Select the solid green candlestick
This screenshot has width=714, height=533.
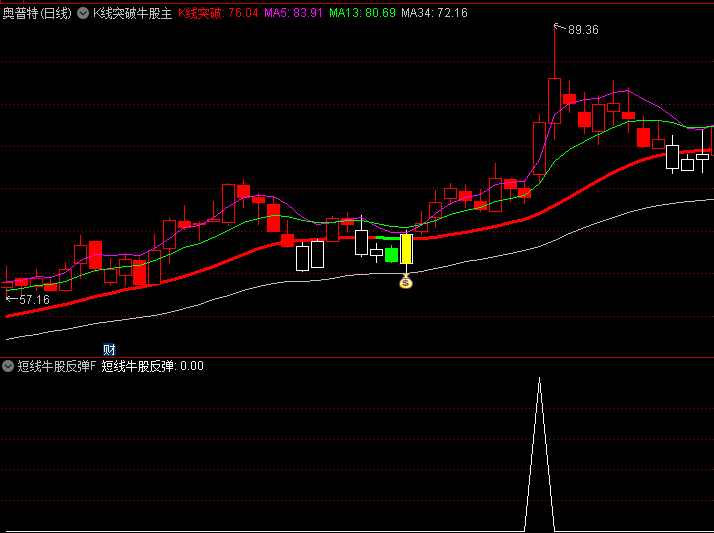coord(392,254)
